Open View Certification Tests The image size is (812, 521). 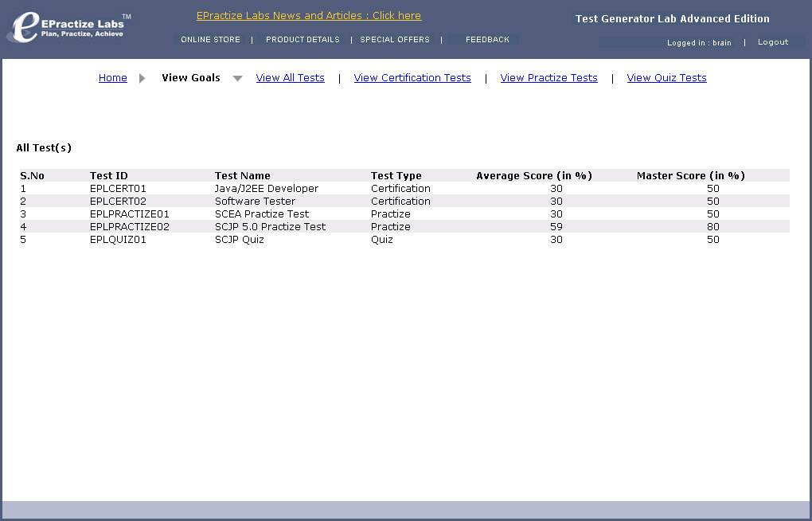412,78
